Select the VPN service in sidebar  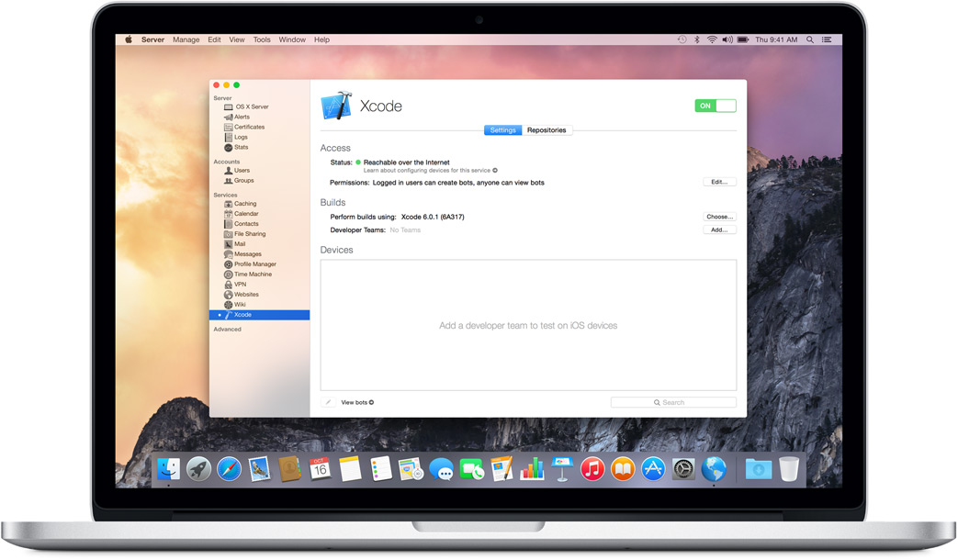point(240,285)
